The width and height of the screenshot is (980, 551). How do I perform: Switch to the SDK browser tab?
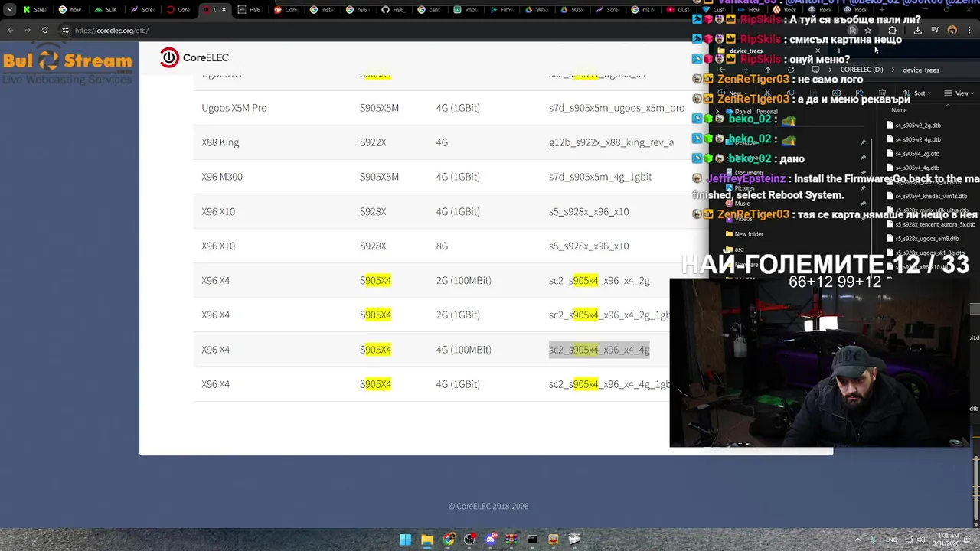pyautogui.click(x=106, y=10)
